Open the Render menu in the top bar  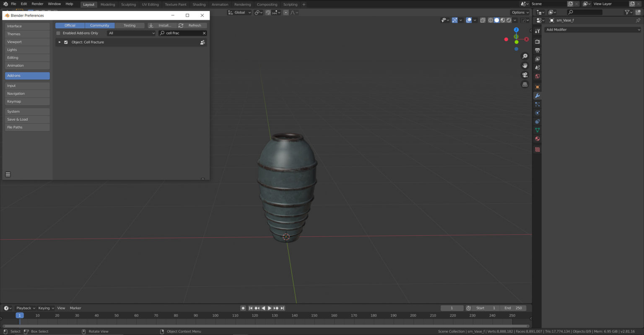[x=37, y=4]
